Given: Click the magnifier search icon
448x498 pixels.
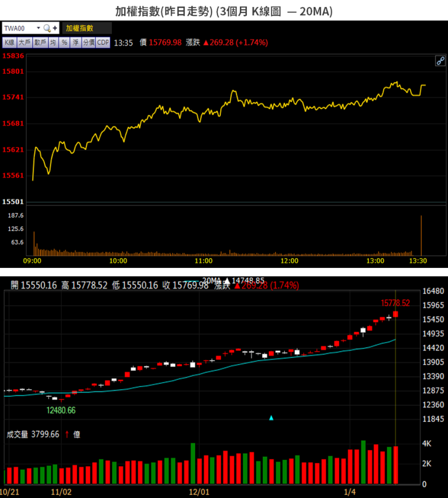Looking at the screenshot, I should pos(47,28).
